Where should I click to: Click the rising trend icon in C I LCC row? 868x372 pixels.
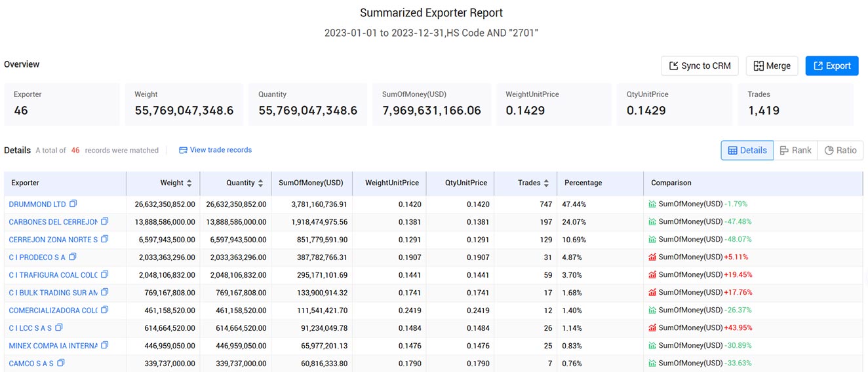point(652,328)
